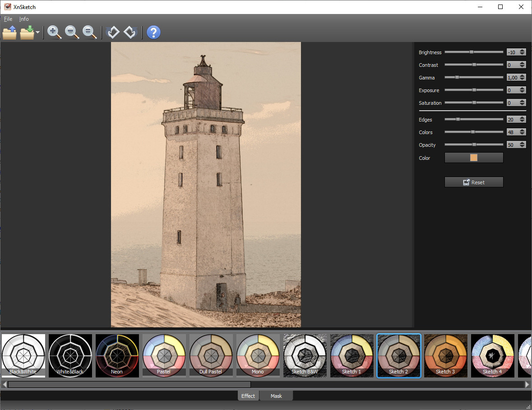
Task: Zoom out with the minus magnifier
Action: tap(72, 33)
